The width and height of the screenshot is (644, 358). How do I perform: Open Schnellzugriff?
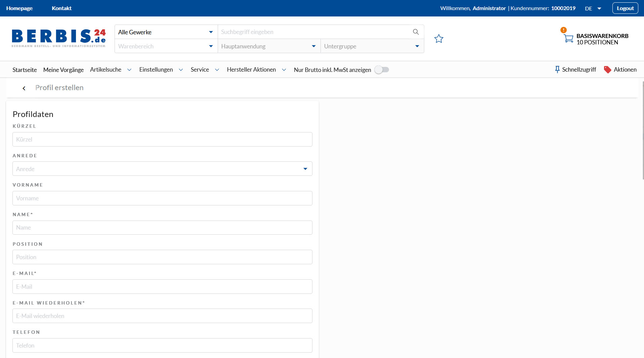[x=579, y=70]
